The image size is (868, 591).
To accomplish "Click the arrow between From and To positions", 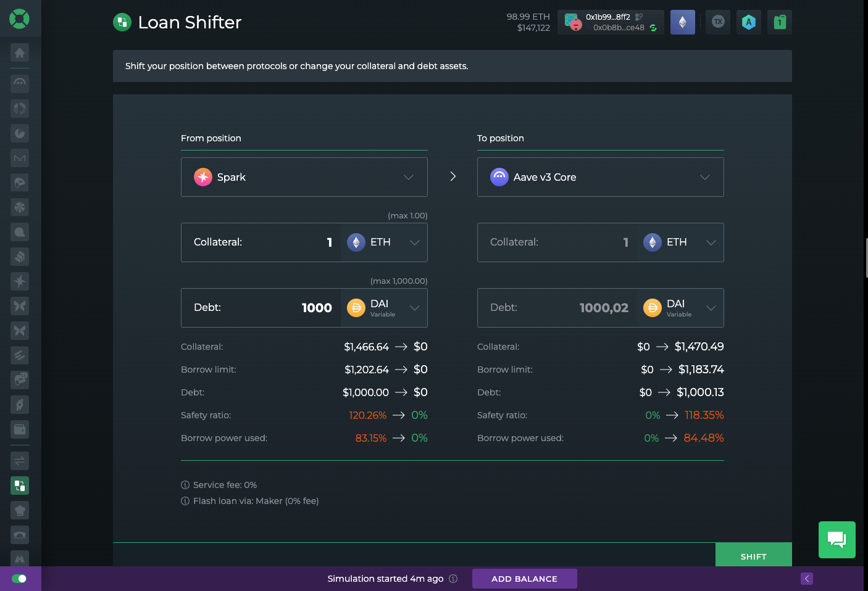I will 453,176.
